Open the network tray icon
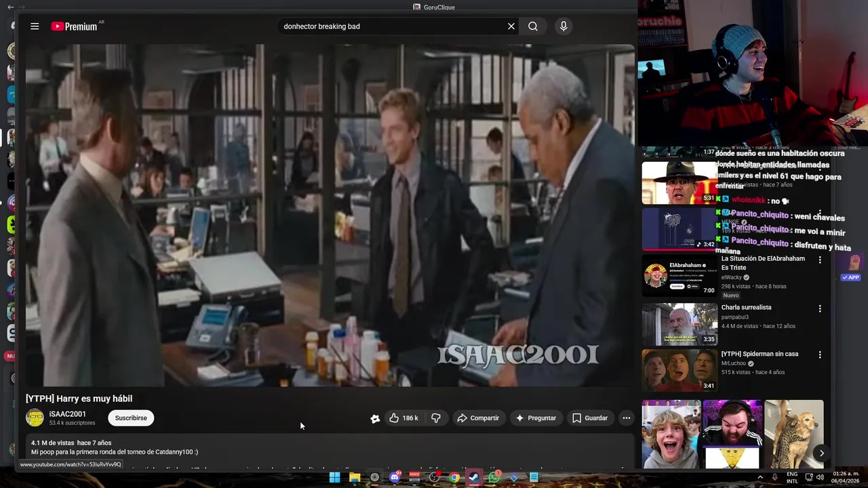 (808, 477)
